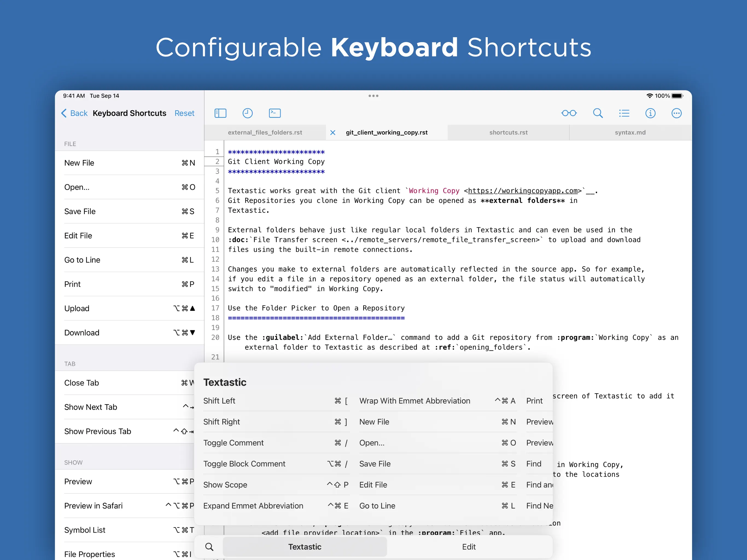
Task: Open search with the magnifier toolbar icon
Action: tap(598, 113)
